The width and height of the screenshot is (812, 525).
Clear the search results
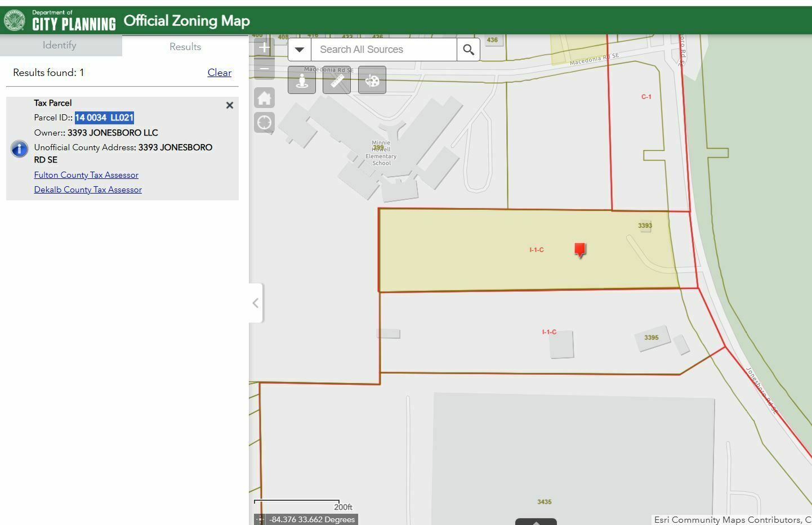point(219,73)
